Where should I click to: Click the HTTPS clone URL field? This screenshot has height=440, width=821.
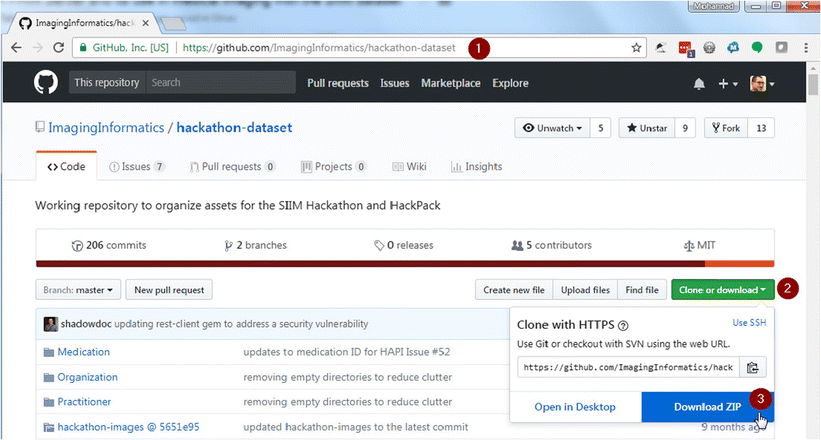pos(628,368)
